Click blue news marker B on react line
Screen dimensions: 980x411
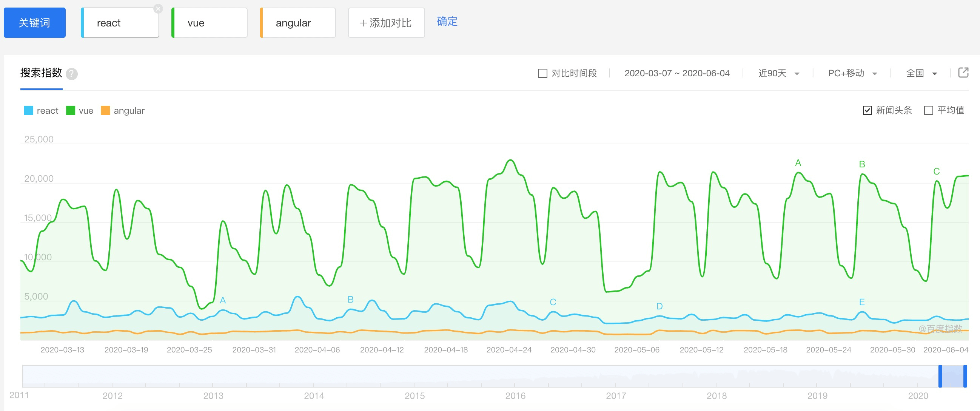(x=350, y=300)
